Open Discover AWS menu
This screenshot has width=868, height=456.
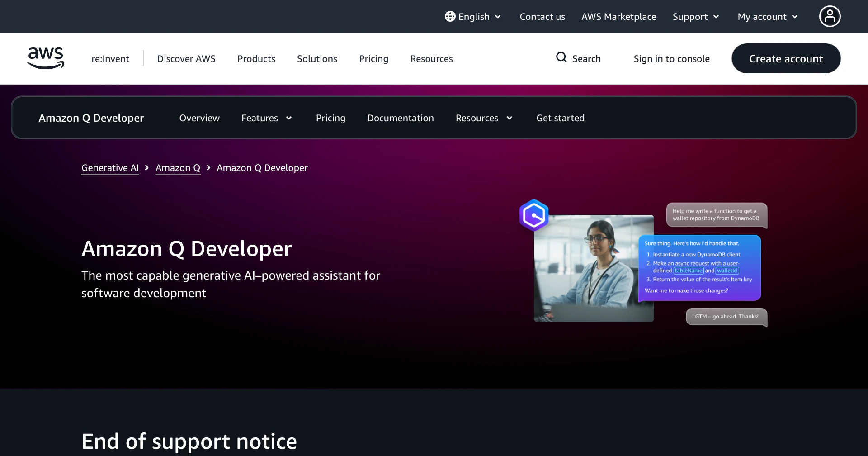tap(186, 59)
